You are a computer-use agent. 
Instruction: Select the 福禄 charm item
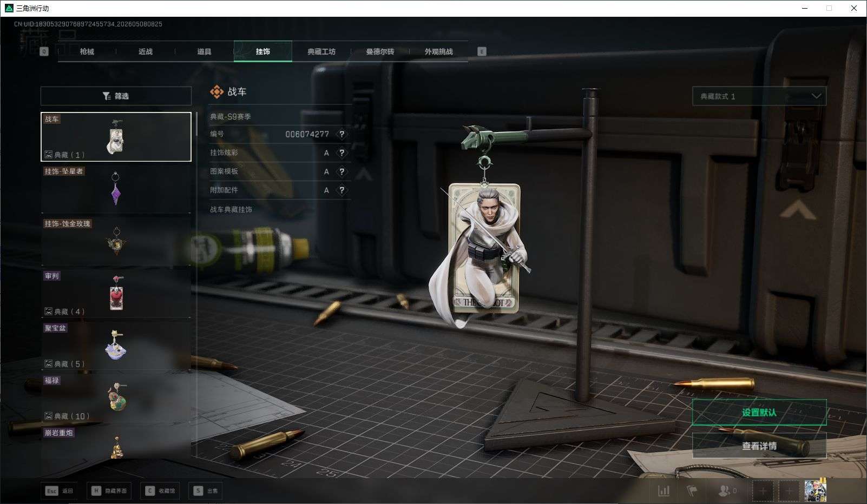point(116,398)
